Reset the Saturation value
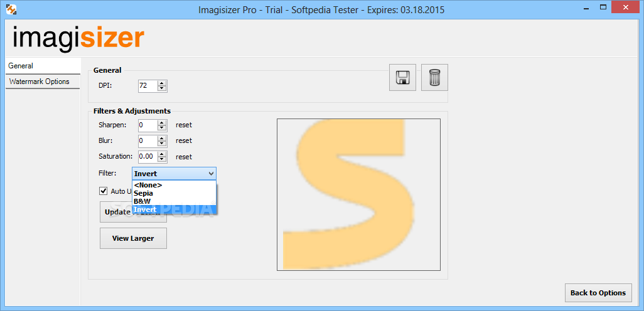 183,157
